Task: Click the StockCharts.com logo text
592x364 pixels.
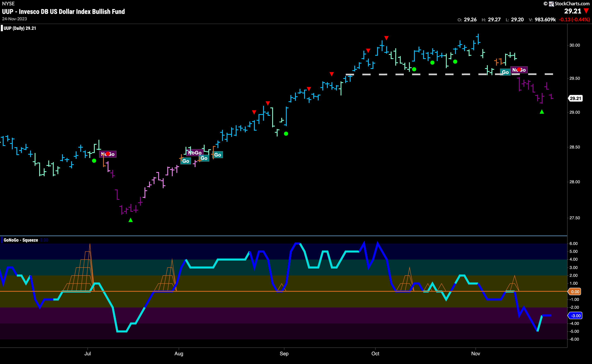Action: pyautogui.click(x=572, y=4)
